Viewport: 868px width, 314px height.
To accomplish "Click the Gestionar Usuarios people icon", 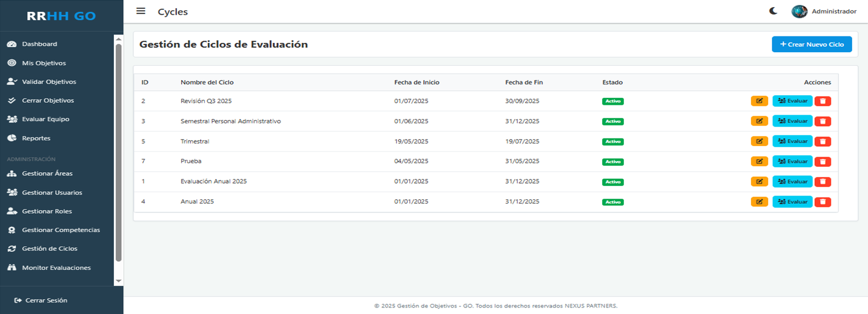I will click(11, 192).
